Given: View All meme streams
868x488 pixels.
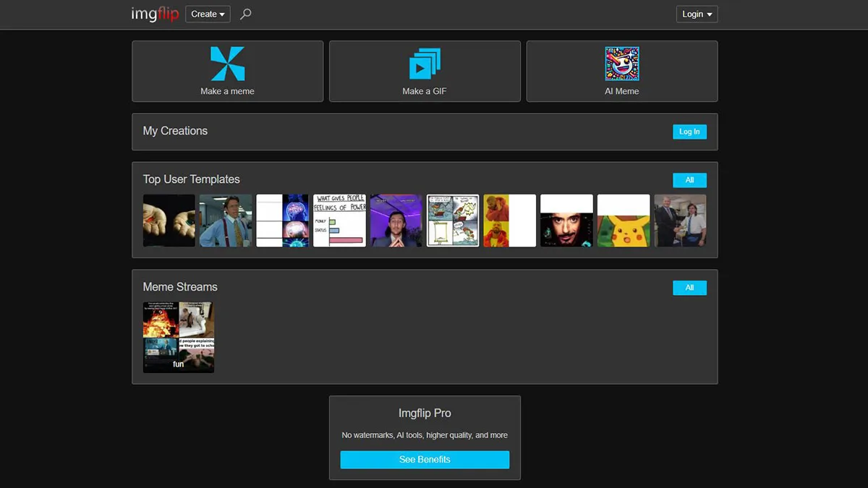Looking at the screenshot, I should 689,288.
